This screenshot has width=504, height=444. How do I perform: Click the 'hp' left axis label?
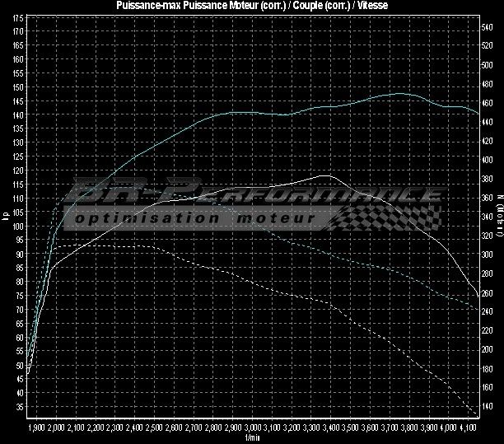6,217
